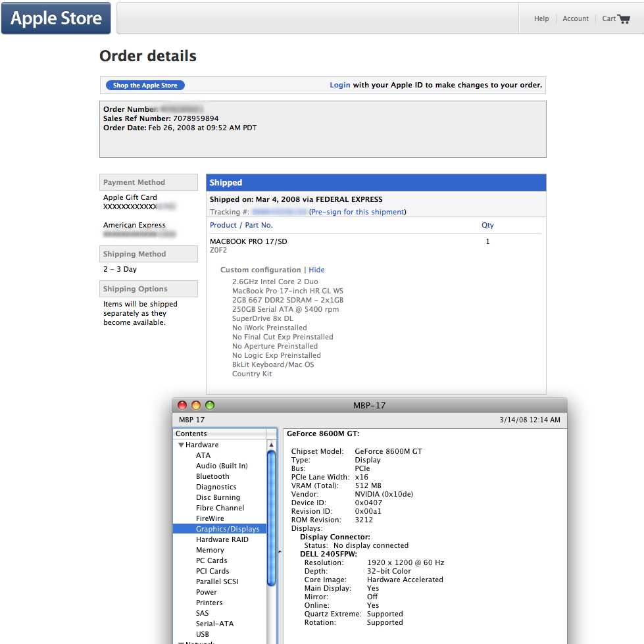644x644 pixels.
Task: Select Parallel SCSI in the Hardware list
Action: pyautogui.click(x=217, y=582)
